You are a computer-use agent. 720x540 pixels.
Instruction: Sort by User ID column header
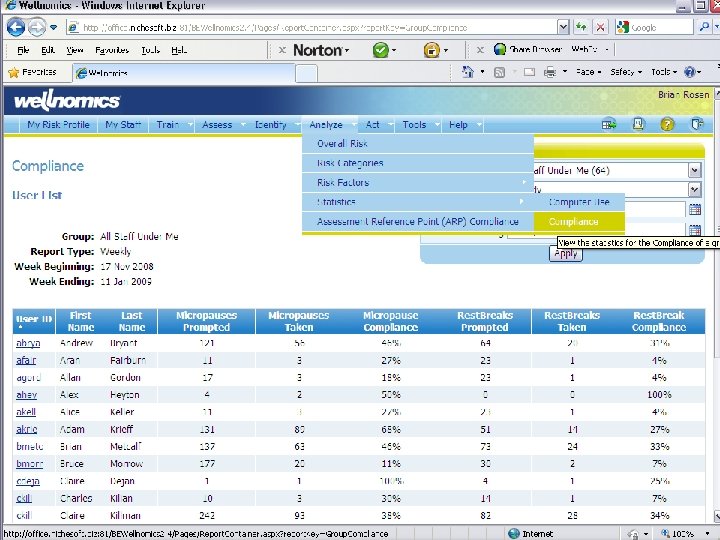(x=34, y=321)
